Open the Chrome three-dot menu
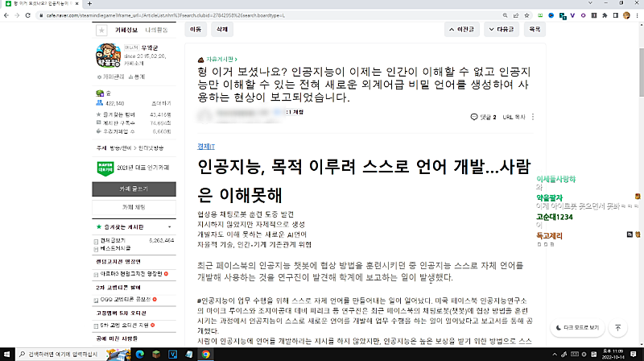The width and height of the screenshot is (644, 361). 637,15
